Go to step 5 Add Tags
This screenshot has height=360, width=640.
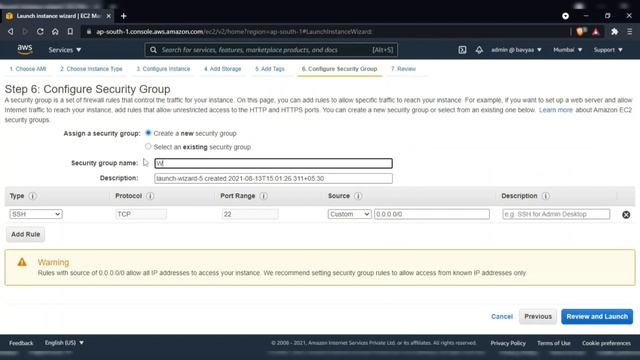coord(270,69)
